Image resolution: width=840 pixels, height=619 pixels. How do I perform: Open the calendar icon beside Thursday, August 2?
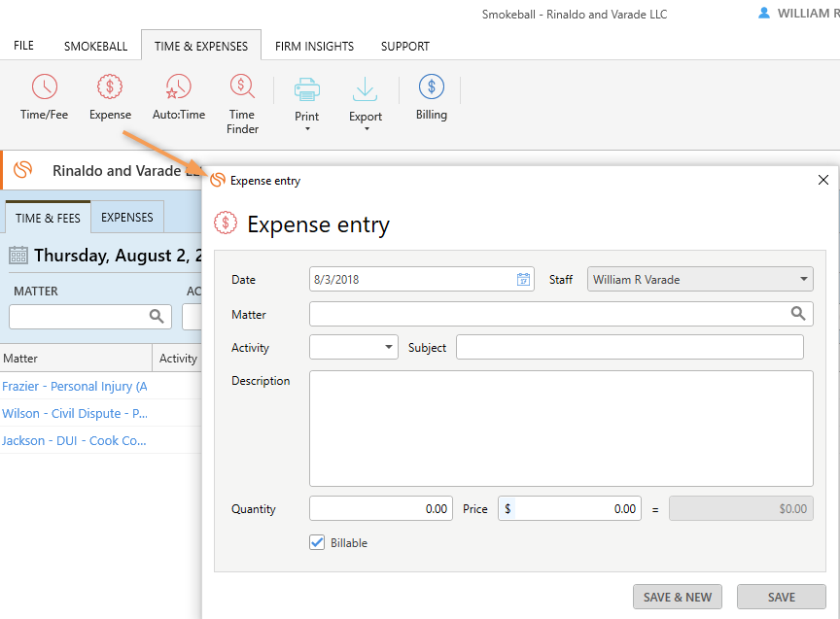pyautogui.click(x=18, y=256)
